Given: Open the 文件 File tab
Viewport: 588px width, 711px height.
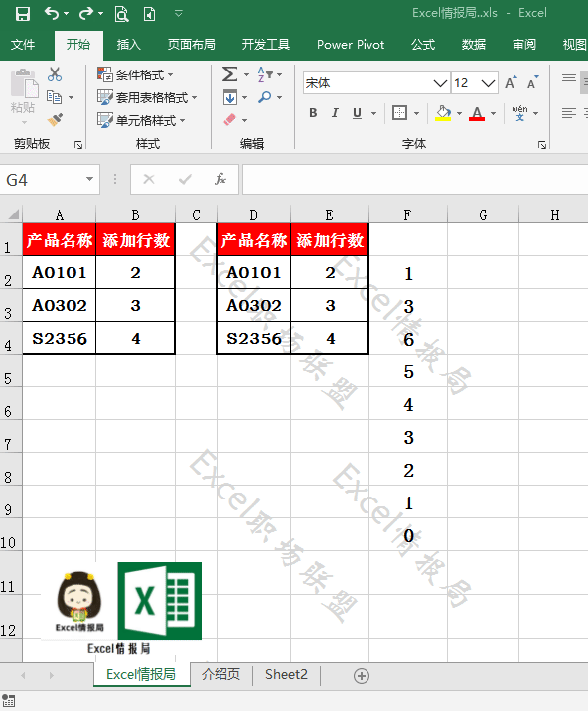Looking at the screenshot, I should (23, 45).
